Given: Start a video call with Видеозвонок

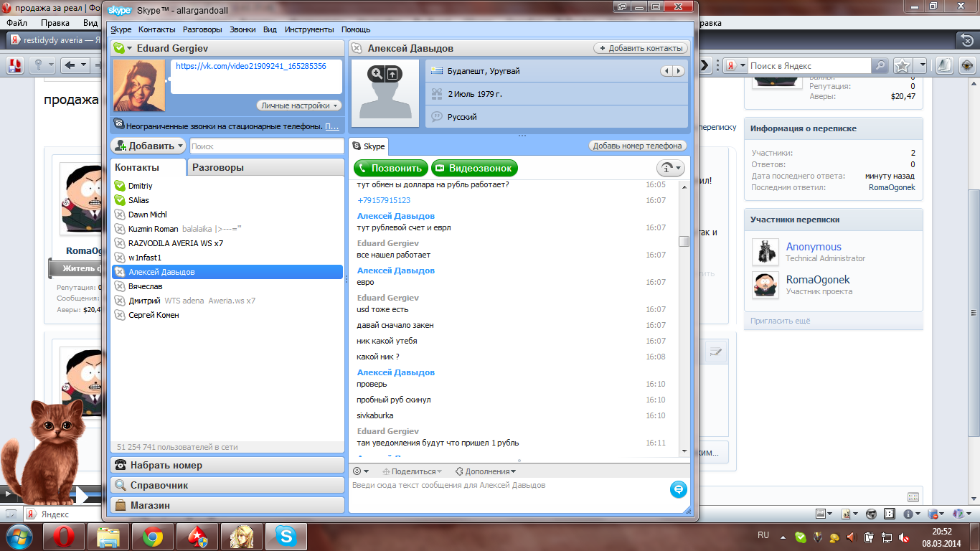Looking at the screenshot, I should (x=474, y=168).
